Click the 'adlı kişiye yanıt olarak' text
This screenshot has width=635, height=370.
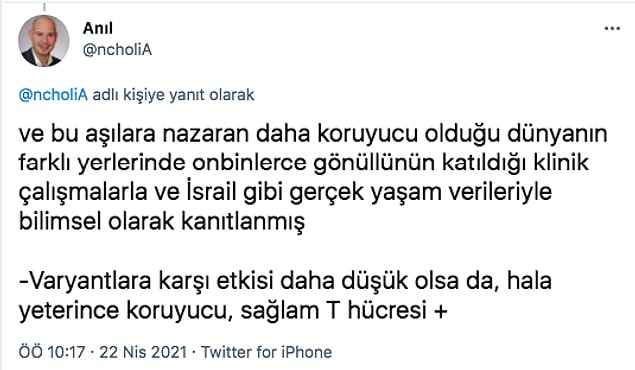[173, 95]
